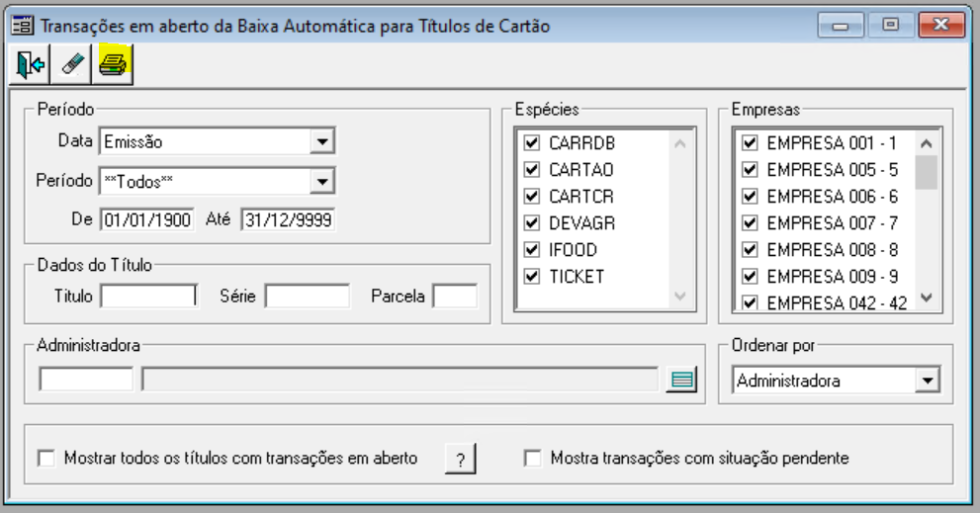
Task: Uncheck EMPRESA 005 - 5 checkbox
Action: coord(750,169)
